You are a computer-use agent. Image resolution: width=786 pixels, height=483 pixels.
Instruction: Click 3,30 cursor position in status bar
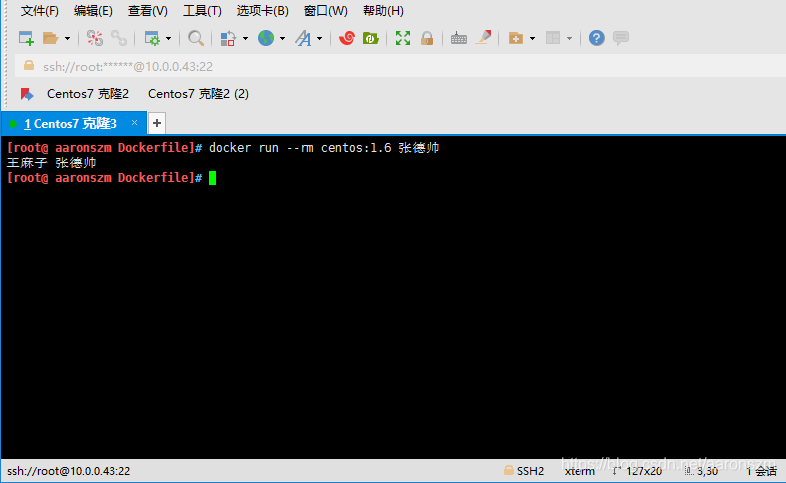point(707,471)
